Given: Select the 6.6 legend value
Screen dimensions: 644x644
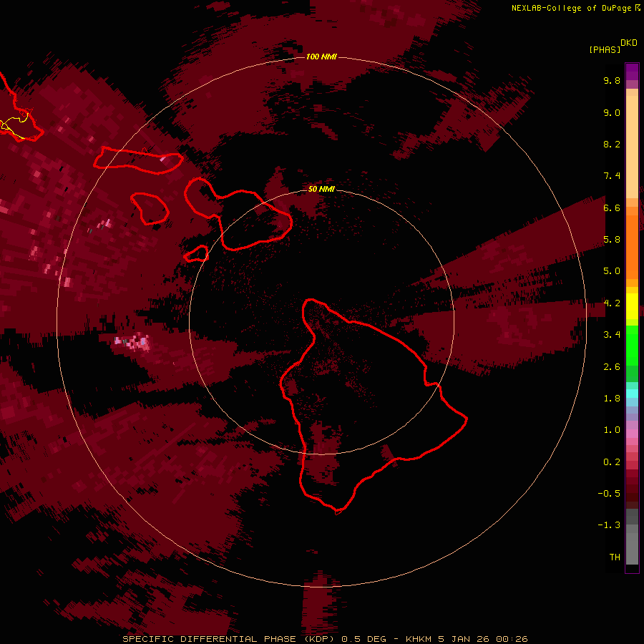Looking at the screenshot, I should [612, 208].
